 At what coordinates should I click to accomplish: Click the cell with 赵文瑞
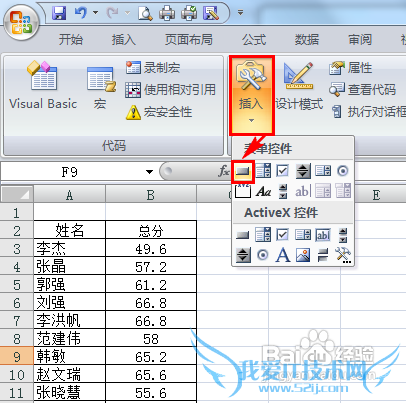click(69, 374)
